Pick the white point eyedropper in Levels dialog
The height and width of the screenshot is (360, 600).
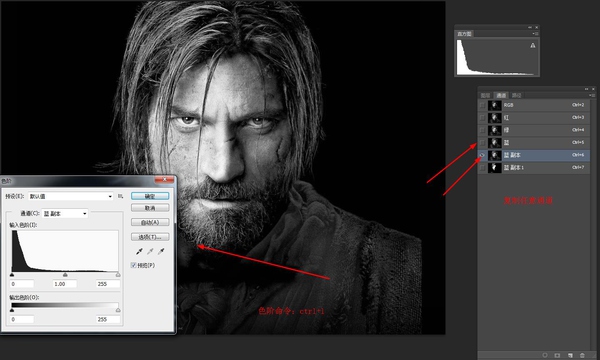pos(161,251)
